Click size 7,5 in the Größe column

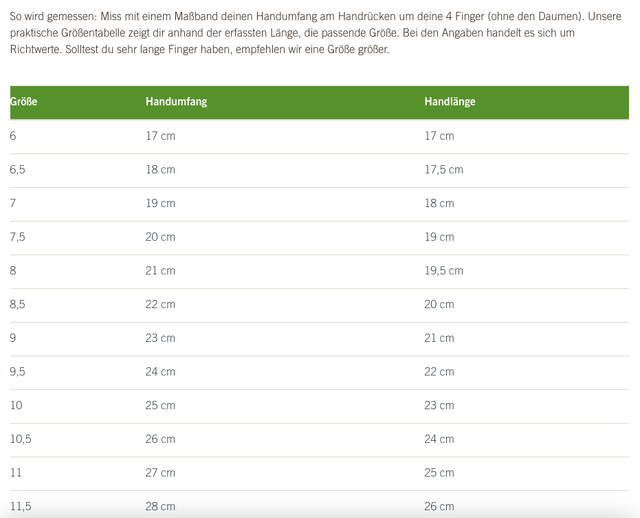pyautogui.click(x=18, y=237)
